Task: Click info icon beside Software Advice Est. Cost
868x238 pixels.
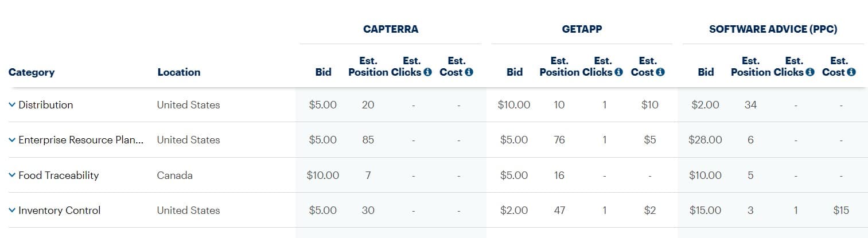Action: coord(851,72)
